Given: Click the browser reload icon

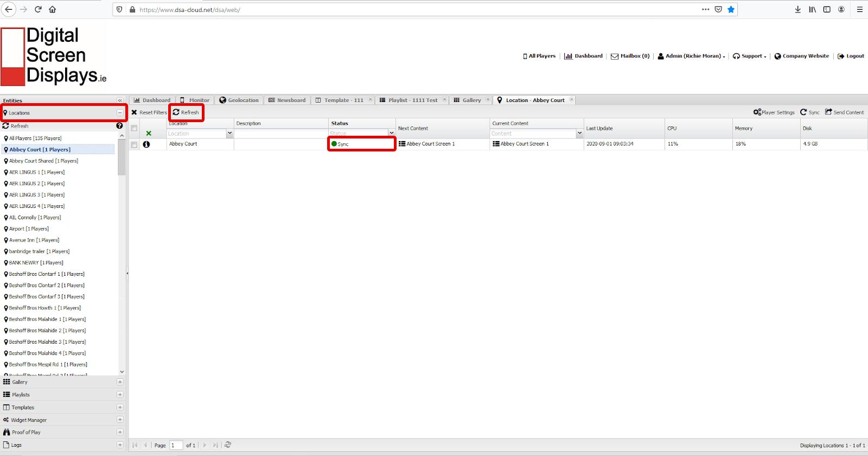Looking at the screenshot, I should pos(38,9).
